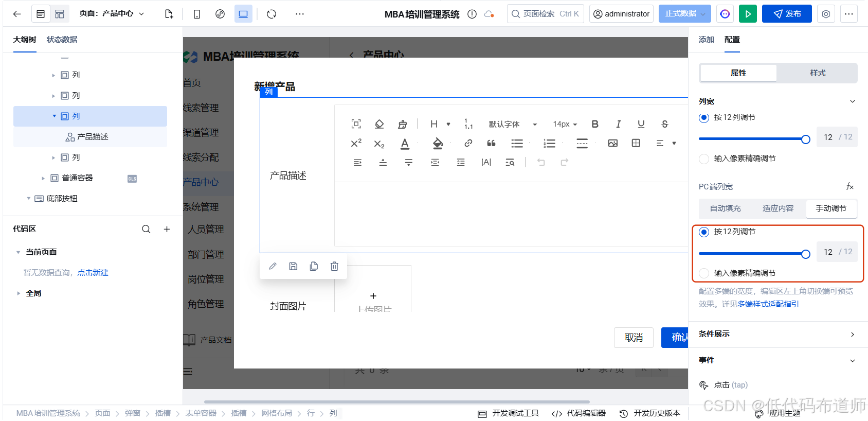Expand the 普通容器 tree node
Screen dimensions: 868x421
coord(43,179)
